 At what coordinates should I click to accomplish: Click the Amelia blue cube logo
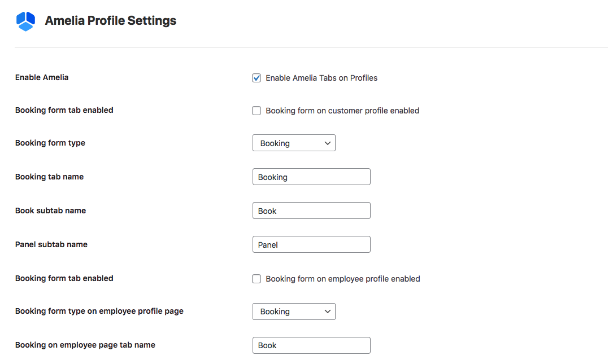26,21
